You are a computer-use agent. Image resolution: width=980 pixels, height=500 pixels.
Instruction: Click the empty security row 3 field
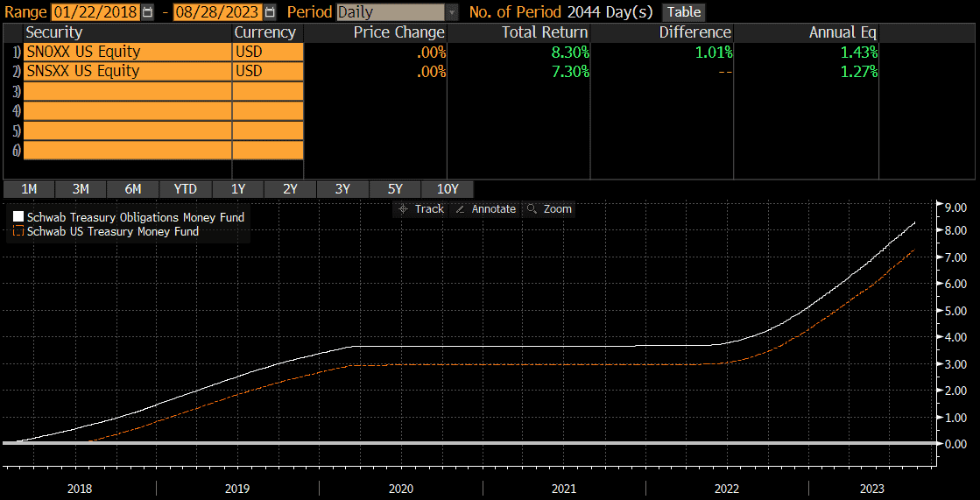(x=127, y=91)
